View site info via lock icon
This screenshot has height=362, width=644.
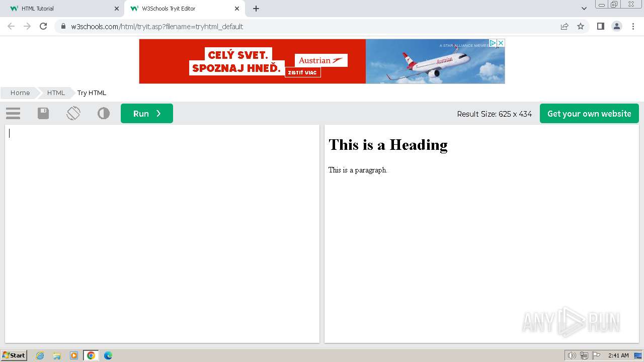click(x=63, y=27)
